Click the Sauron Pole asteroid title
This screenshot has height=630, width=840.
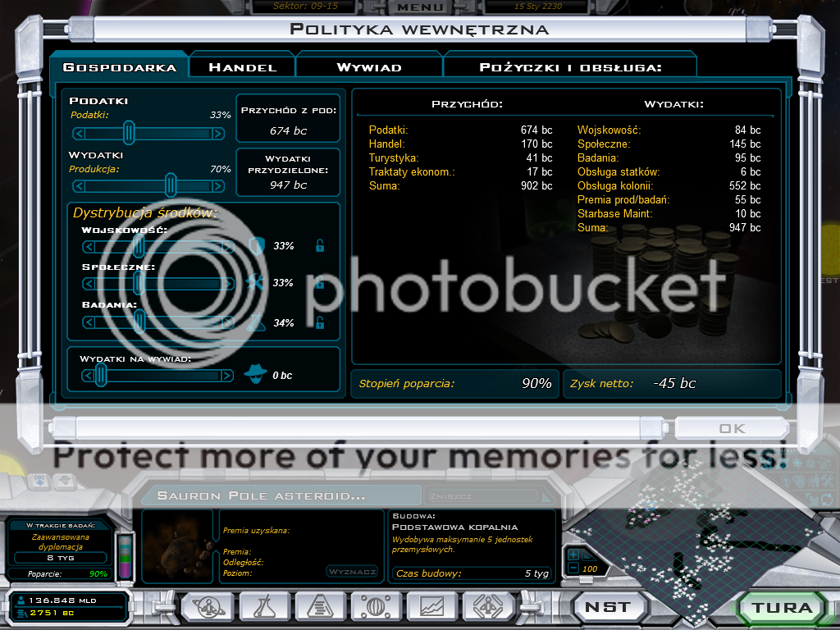[x=261, y=496]
